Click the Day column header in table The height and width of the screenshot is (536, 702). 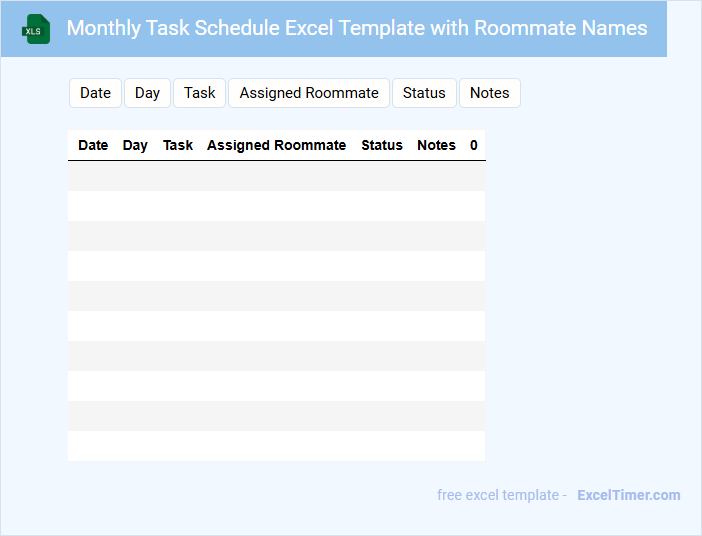tap(135, 145)
